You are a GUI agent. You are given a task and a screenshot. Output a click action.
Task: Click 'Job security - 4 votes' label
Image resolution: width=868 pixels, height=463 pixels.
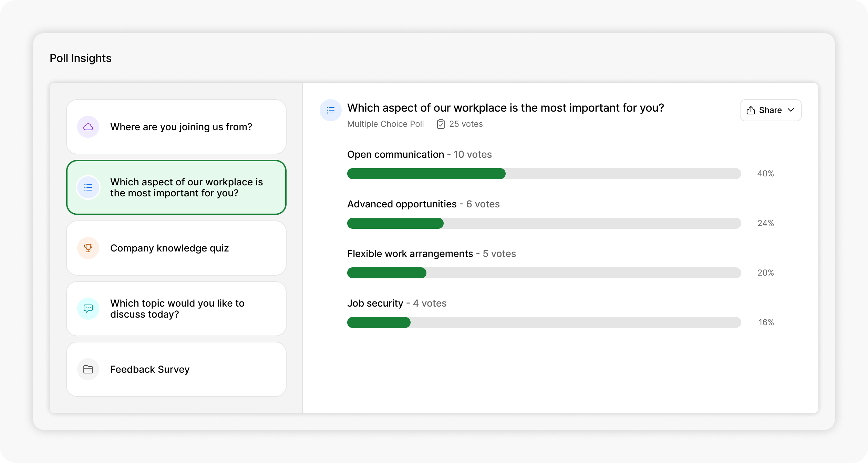(x=397, y=303)
